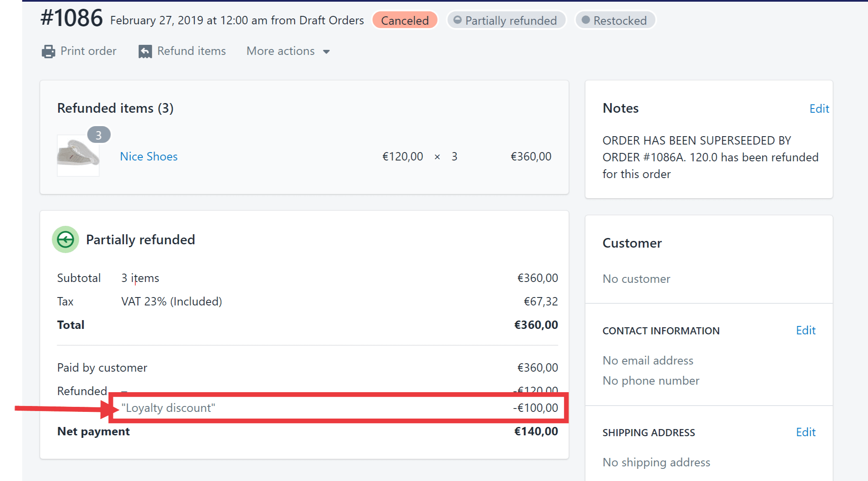The width and height of the screenshot is (868, 481).
Task: Edit the Shipping Address section
Action: pos(806,432)
